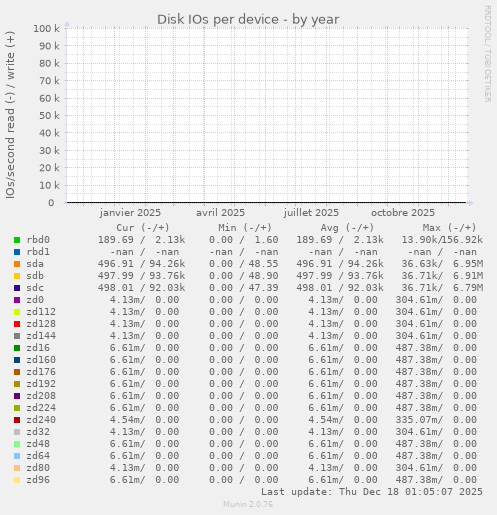Click the 'Last update' timestamp text

(372, 492)
